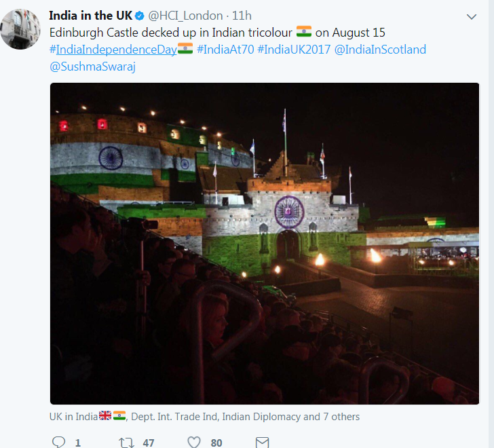494x448 pixels.
Task: Open the tweet options chevron menu
Action: [x=472, y=17]
